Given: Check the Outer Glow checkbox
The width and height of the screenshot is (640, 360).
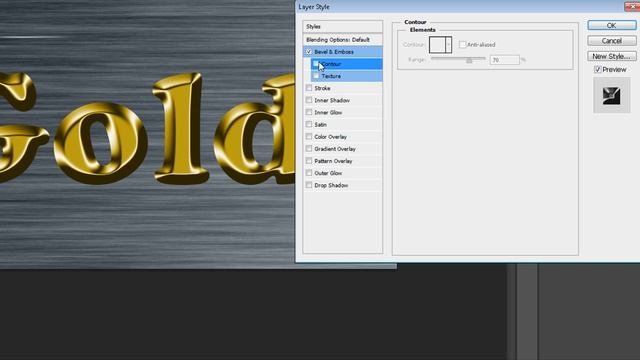Looking at the screenshot, I should pos(309,173).
